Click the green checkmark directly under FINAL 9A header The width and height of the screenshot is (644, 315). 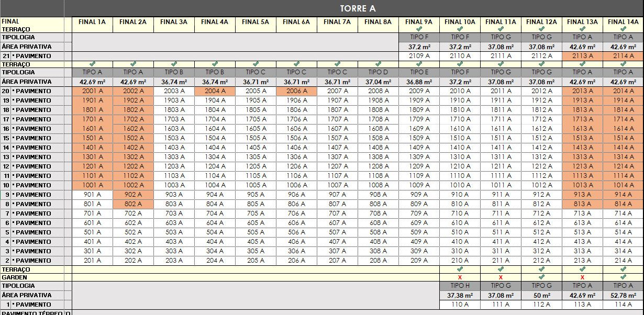coord(419,29)
